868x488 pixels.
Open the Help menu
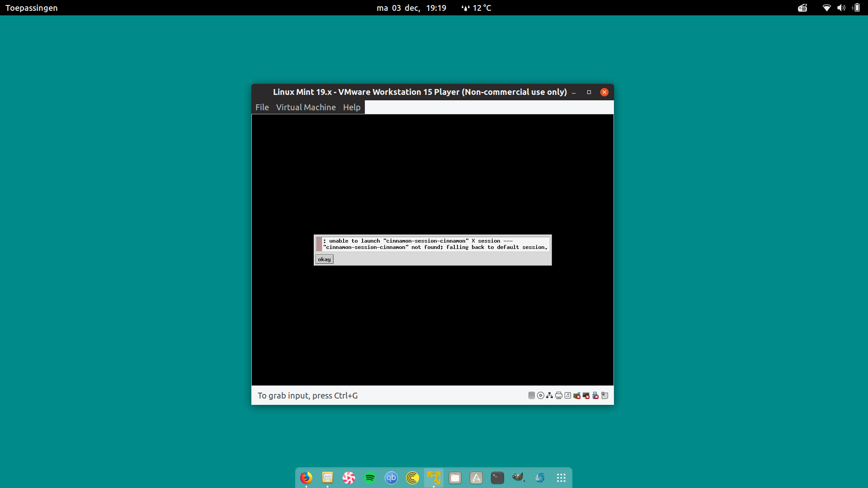(x=351, y=107)
